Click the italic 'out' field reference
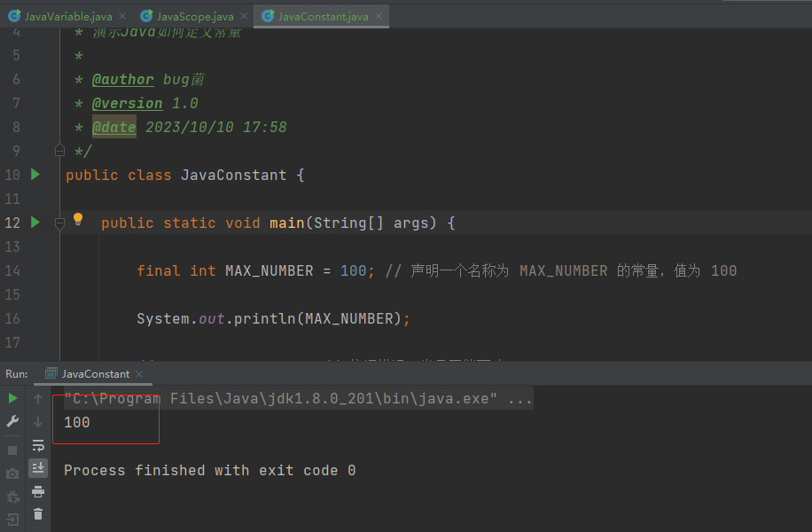This screenshot has height=532, width=812. tap(211, 318)
